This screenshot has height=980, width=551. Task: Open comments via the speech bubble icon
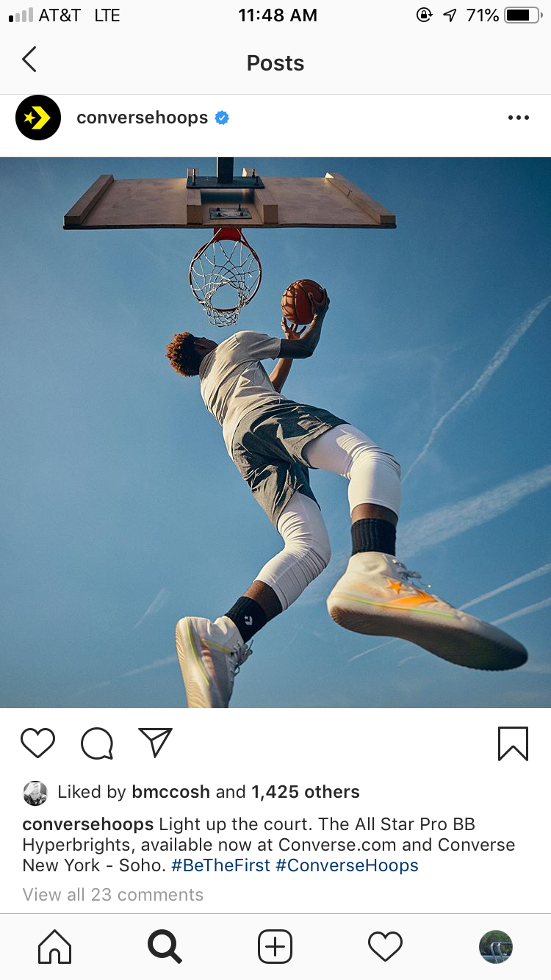(97, 743)
